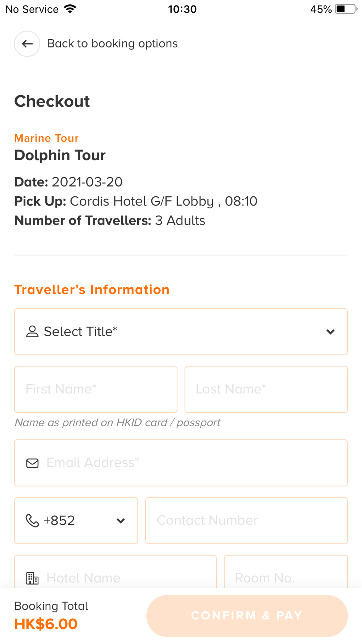Tap the HK$6.00 booking total
Screen dimensions: 362x644
point(46,624)
